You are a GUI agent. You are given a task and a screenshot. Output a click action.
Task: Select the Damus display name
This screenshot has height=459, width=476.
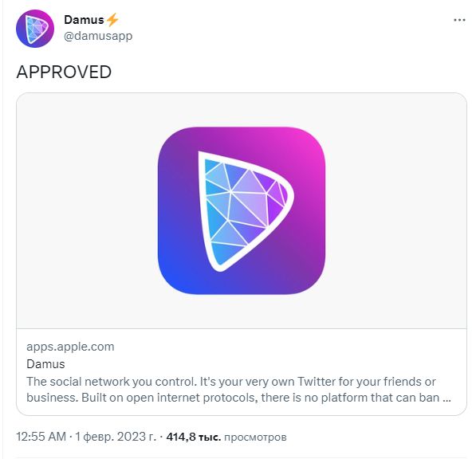[84, 20]
